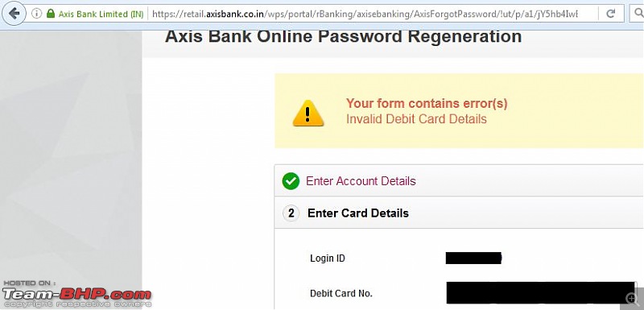Click the Your form contains error(s) text

(x=427, y=104)
